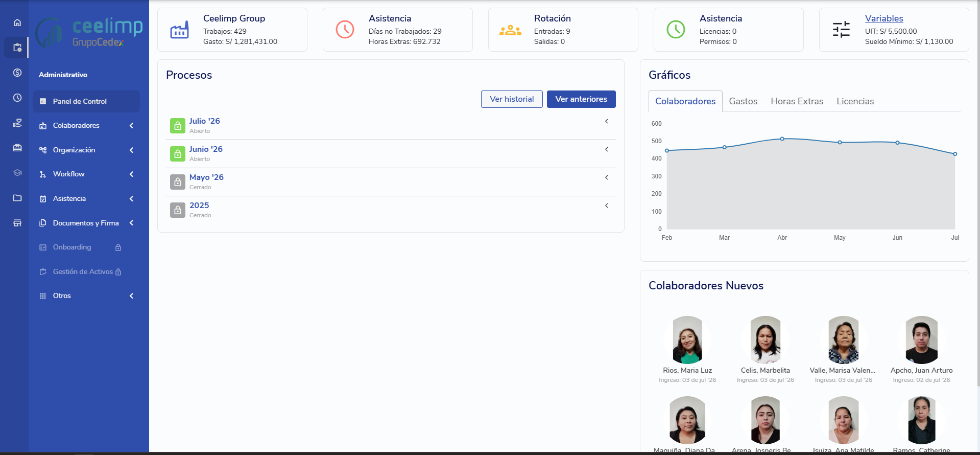Viewport: 980px width, 455px height.
Task: Click the sliders icon beside Variables
Action: (x=841, y=30)
